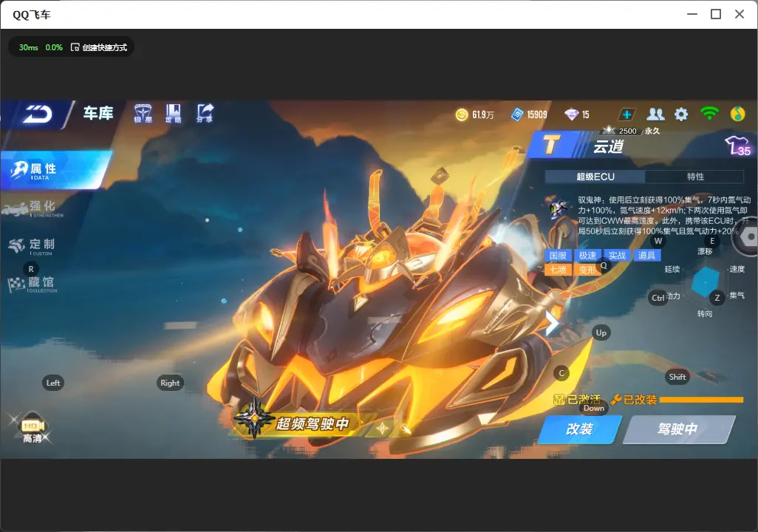Click the 国服 tag
The image size is (758, 532).
pyautogui.click(x=558, y=256)
